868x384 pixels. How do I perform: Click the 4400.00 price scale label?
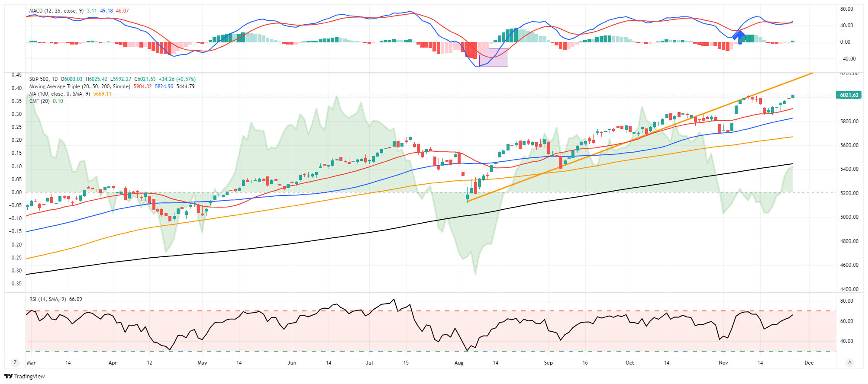(x=849, y=289)
